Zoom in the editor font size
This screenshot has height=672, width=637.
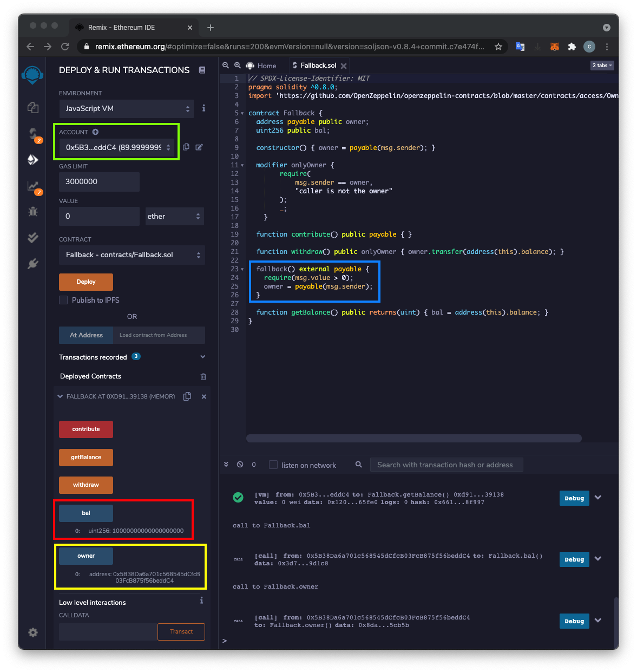(x=237, y=66)
